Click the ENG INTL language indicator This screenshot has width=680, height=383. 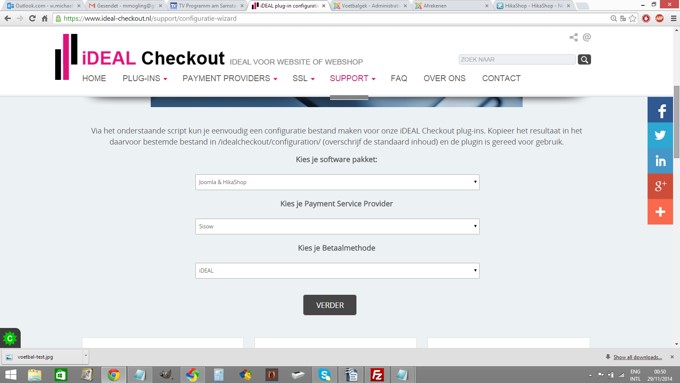(x=635, y=375)
